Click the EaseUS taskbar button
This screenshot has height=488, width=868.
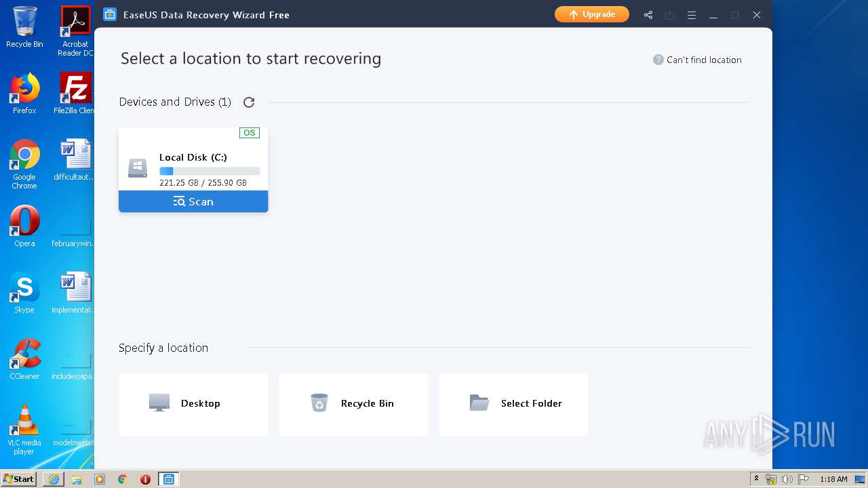pyautogui.click(x=169, y=479)
